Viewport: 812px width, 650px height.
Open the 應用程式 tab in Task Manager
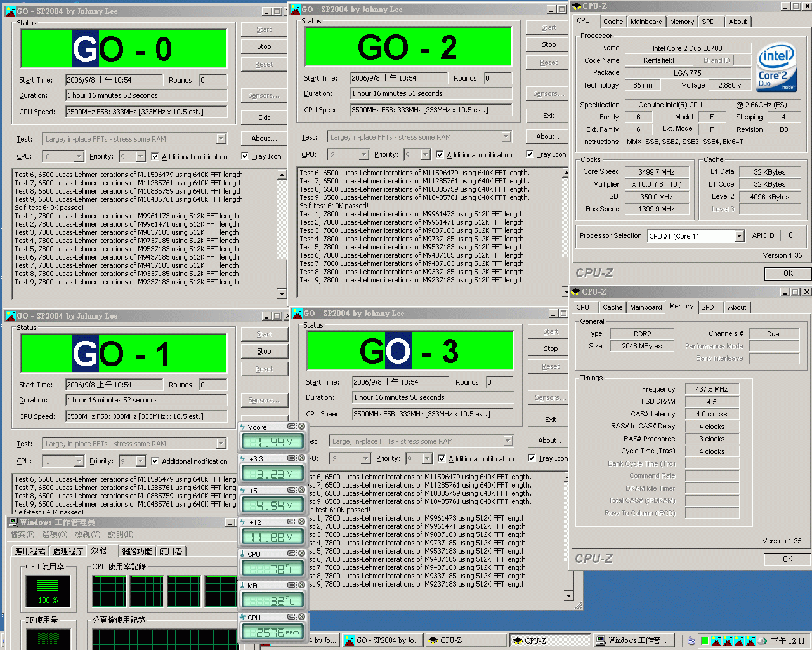tap(30, 551)
